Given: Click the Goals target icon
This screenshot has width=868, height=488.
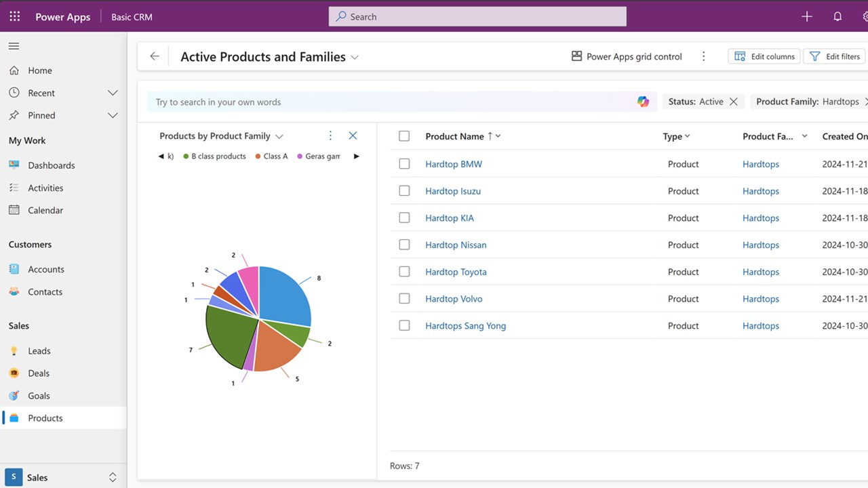Looking at the screenshot, I should pos(14,396).
